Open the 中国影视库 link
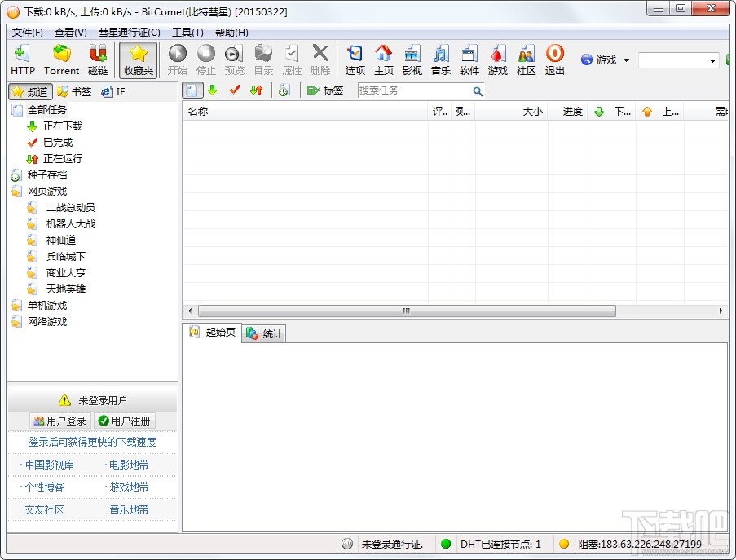The height and width of the screenshot is (560, 736). tap(49, 465)
